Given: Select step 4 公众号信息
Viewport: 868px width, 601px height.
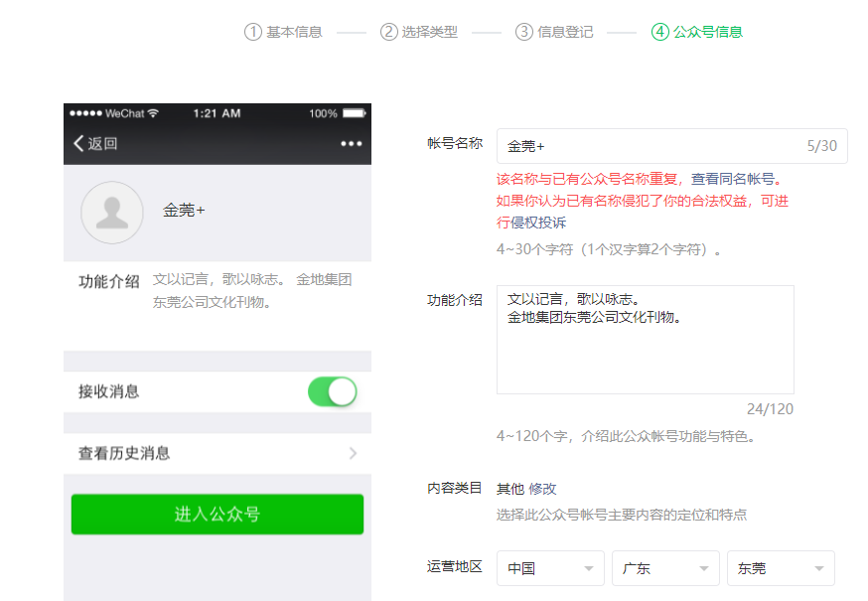Looking at the screenshot, I should 697,32.
